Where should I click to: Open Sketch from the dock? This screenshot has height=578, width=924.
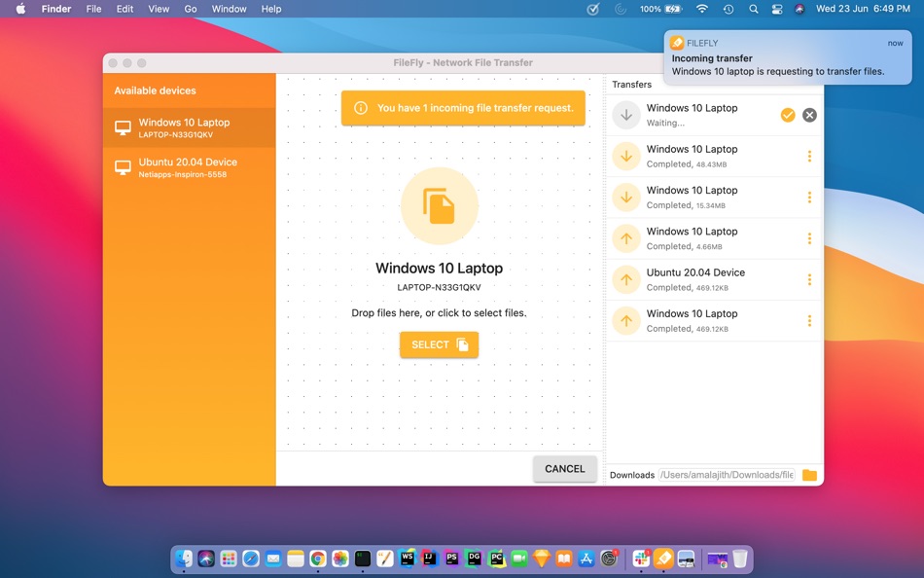[542, 558]
